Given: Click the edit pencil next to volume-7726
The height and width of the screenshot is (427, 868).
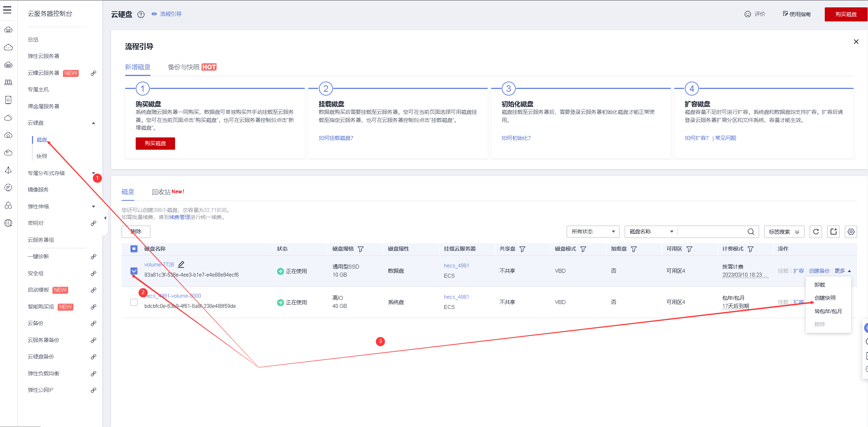Looking at the screenshot, I should [x=181, y=264].
